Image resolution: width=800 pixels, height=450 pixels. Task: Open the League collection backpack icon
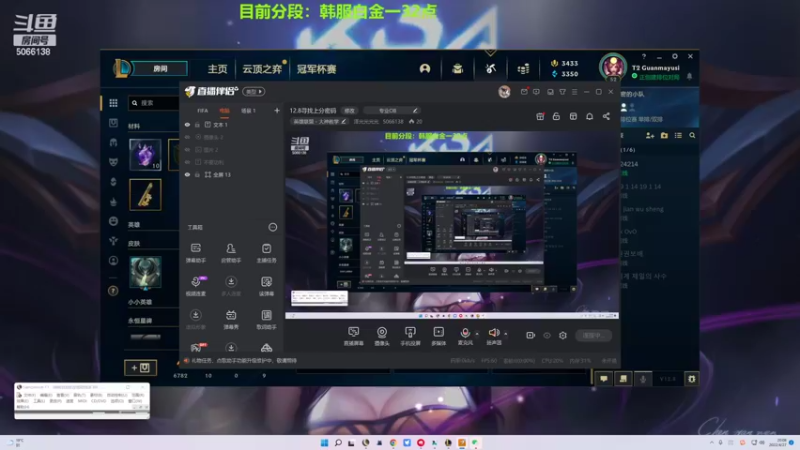point(458,68)
